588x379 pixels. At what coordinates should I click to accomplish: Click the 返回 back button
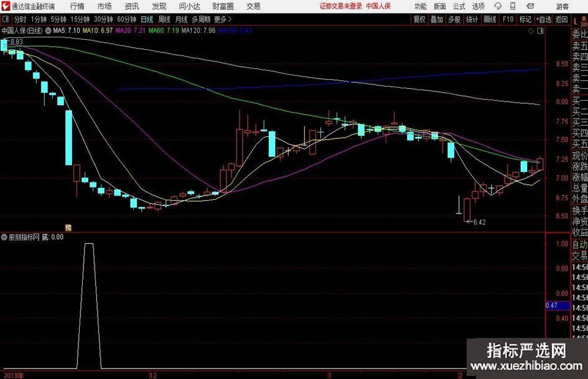pos(561,19)
